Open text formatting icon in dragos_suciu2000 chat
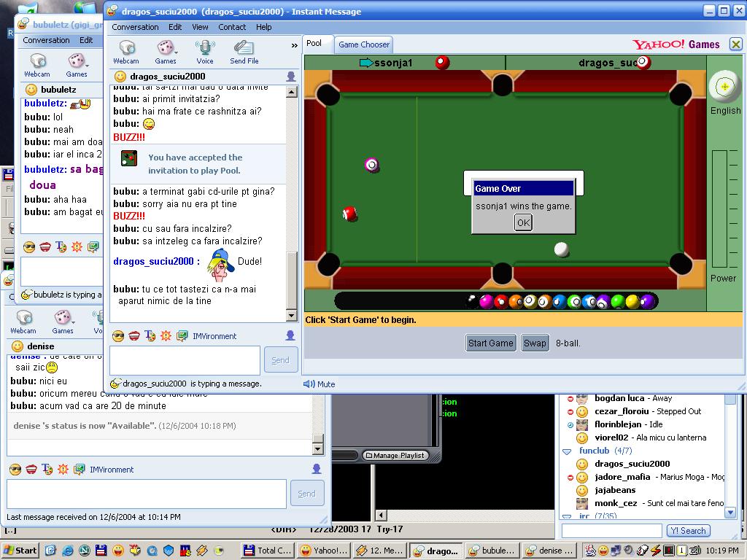Viewport: 747px width, 560px height. 150,336
